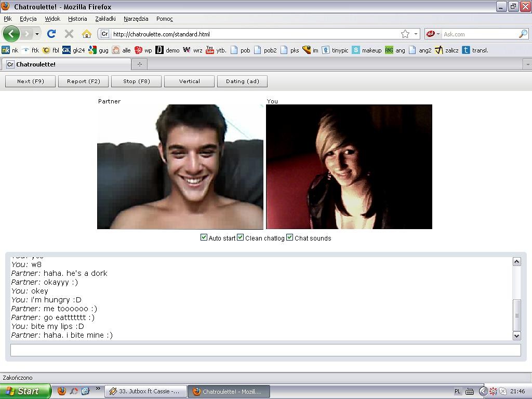Open the Plik menu
The height and width of the screenshot is (399, 532).
coord(8,19)
